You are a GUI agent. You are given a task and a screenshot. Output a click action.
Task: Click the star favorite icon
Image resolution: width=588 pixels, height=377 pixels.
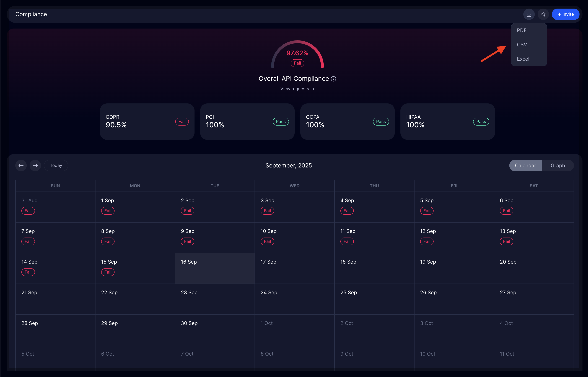coord(543,14)
